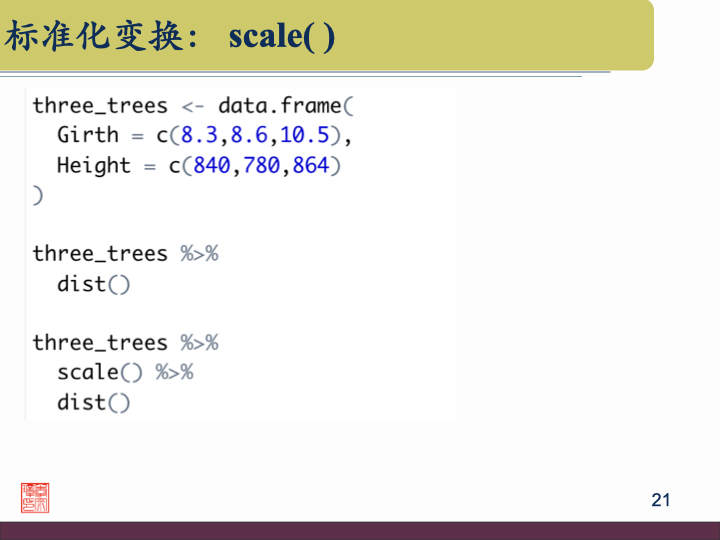This screenshot has width=720, height=540.
Task: Click the number 840 in the Height vector
Action: click(211, 165)
